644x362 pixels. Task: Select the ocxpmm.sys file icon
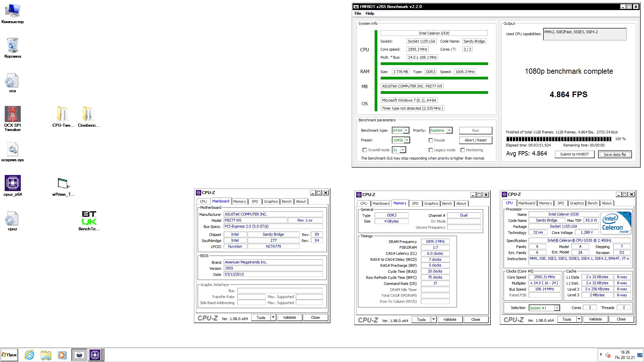[12, 152]
